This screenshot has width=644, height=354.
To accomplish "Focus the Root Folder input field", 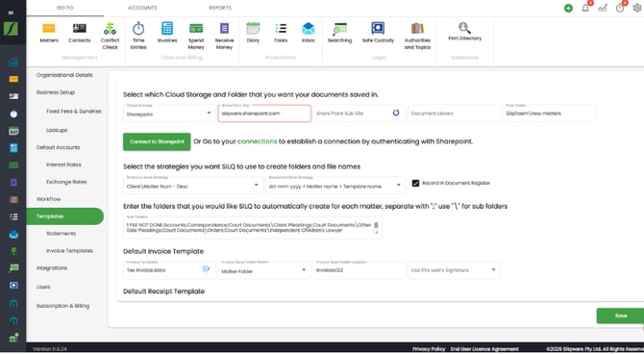I will (x=549, y=114).
